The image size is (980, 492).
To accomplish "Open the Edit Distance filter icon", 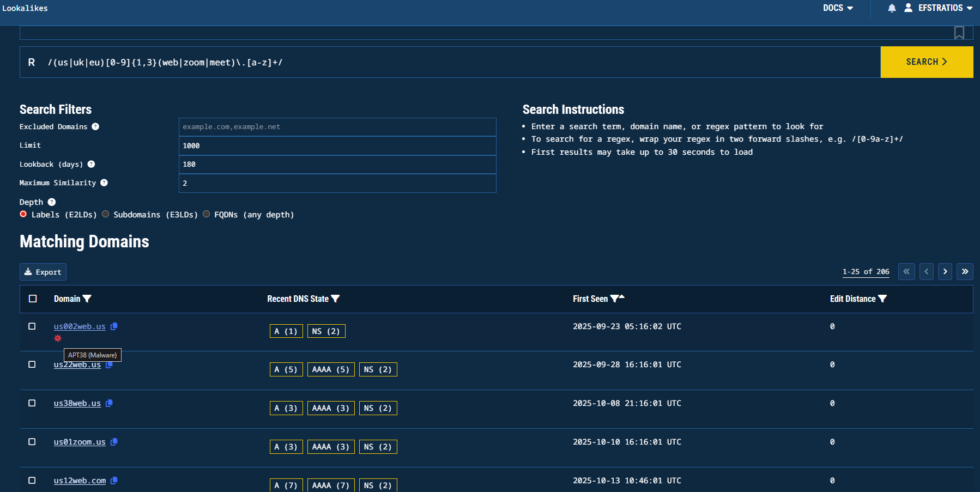I will [x=882, y=299].
